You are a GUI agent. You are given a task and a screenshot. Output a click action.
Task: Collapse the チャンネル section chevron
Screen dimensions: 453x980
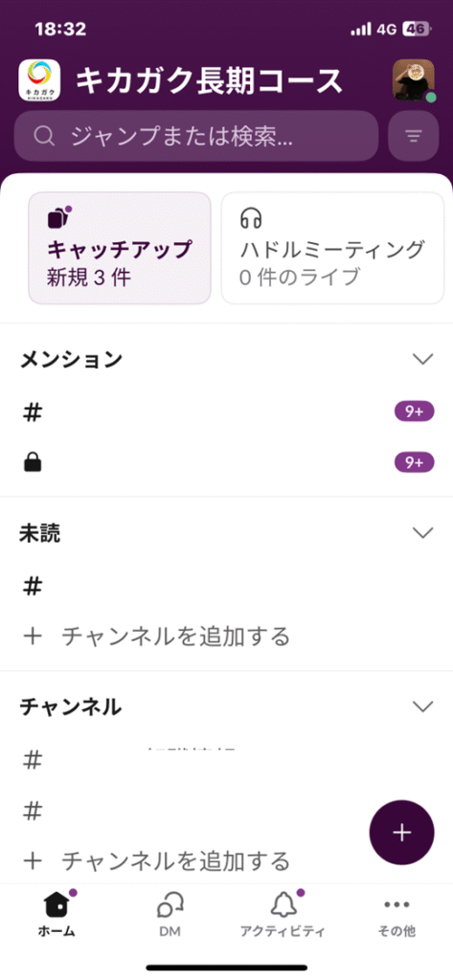click(x=423, y=706)
